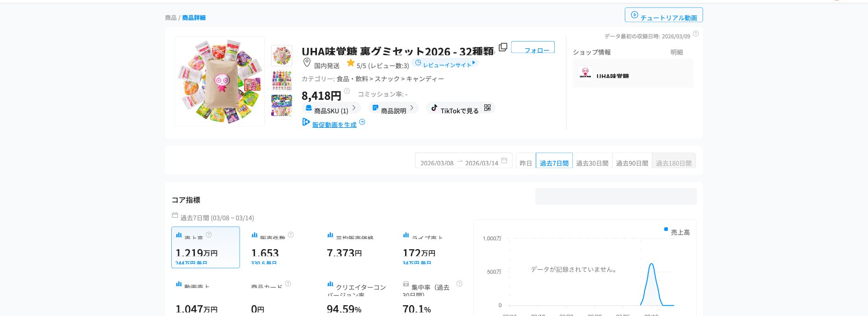This screenshot has width=868, height=316.
Task: Click TikTokで見る
Action: (x=460, y=111)
